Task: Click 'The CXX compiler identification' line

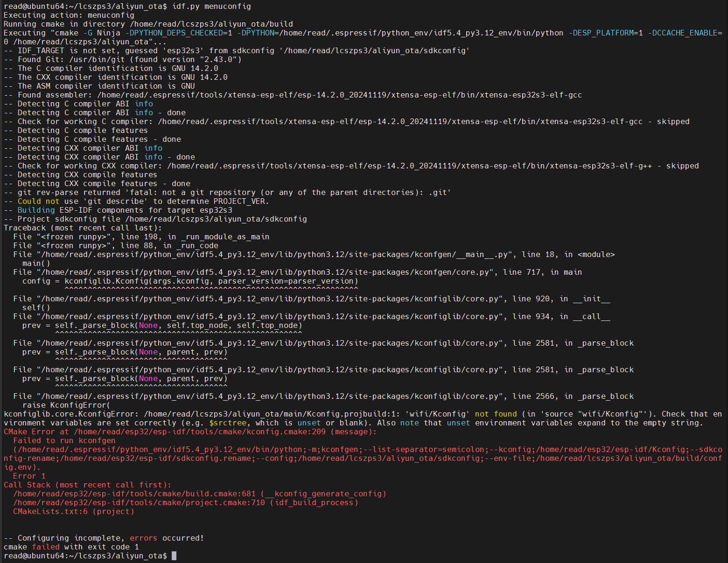Action: coord(116,77)
